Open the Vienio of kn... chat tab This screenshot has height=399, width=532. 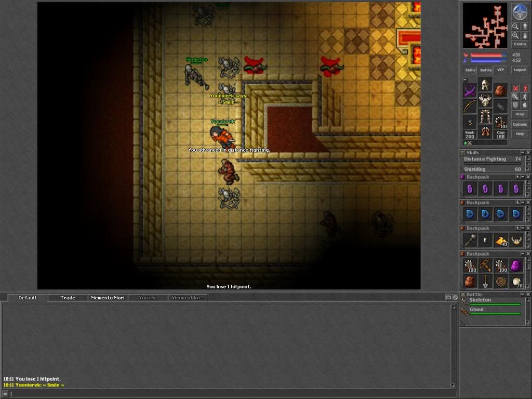click(188, 298)
